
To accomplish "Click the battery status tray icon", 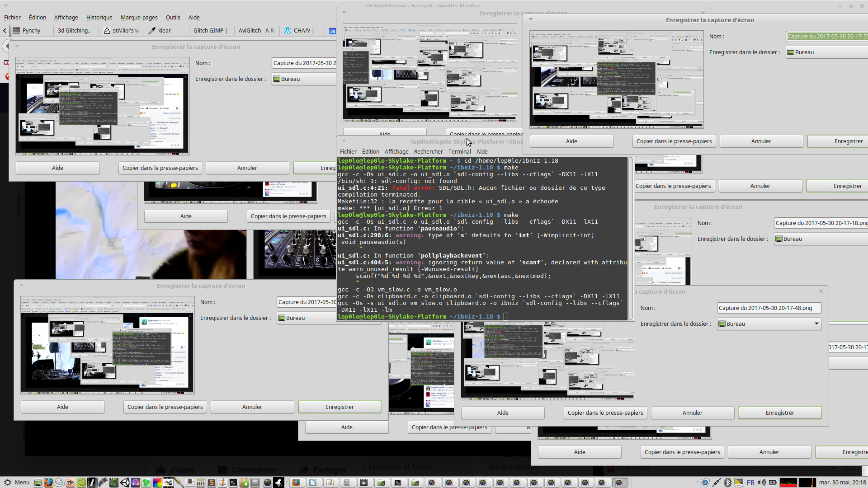I will pyautogui.click(x=773, y=483).
